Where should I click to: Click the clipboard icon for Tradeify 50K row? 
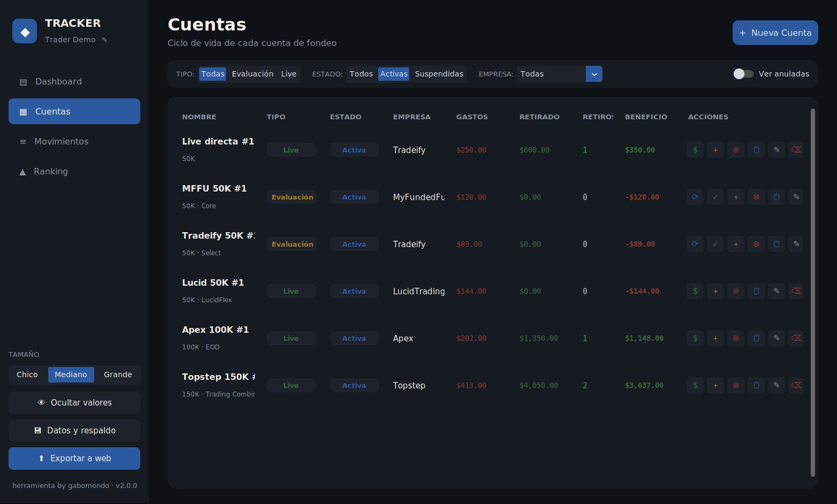click(776, 244)
